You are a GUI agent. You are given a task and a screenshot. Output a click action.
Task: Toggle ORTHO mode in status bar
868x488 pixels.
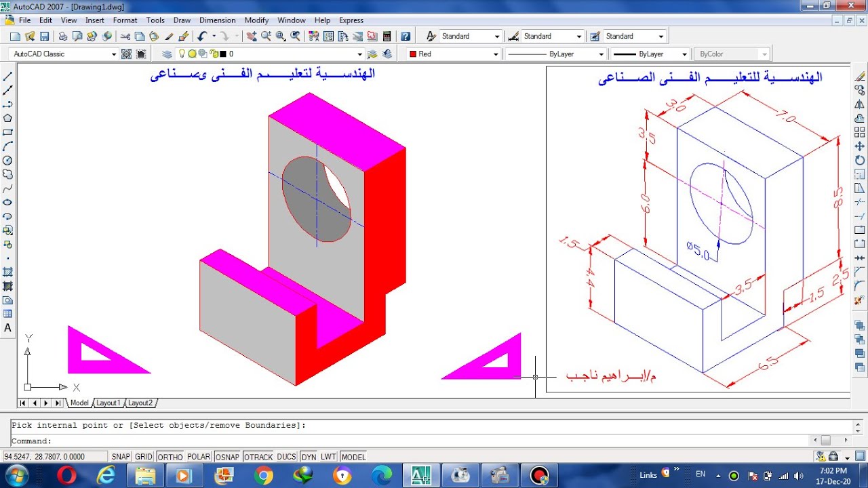(x=170, y=457)
